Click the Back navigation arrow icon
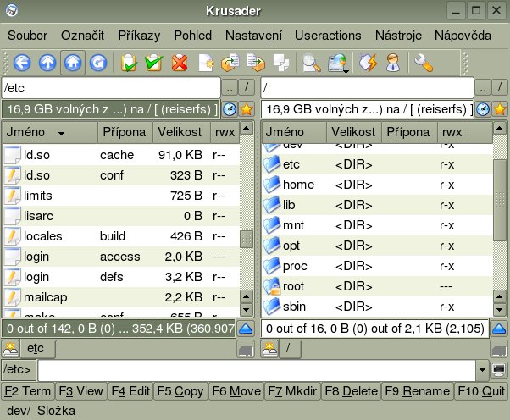 point(21,62)
